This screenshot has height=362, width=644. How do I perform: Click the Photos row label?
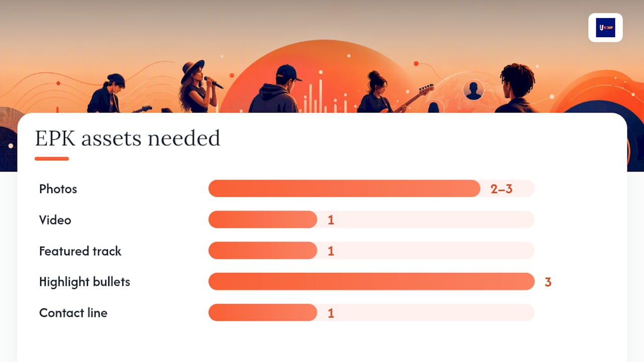pos(58,189)
